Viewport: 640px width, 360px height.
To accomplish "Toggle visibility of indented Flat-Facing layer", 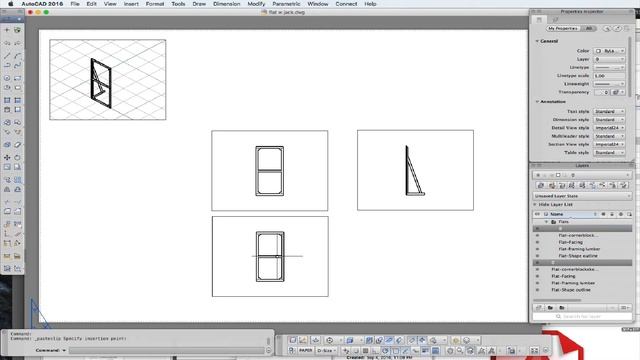I will coord(537,242).
